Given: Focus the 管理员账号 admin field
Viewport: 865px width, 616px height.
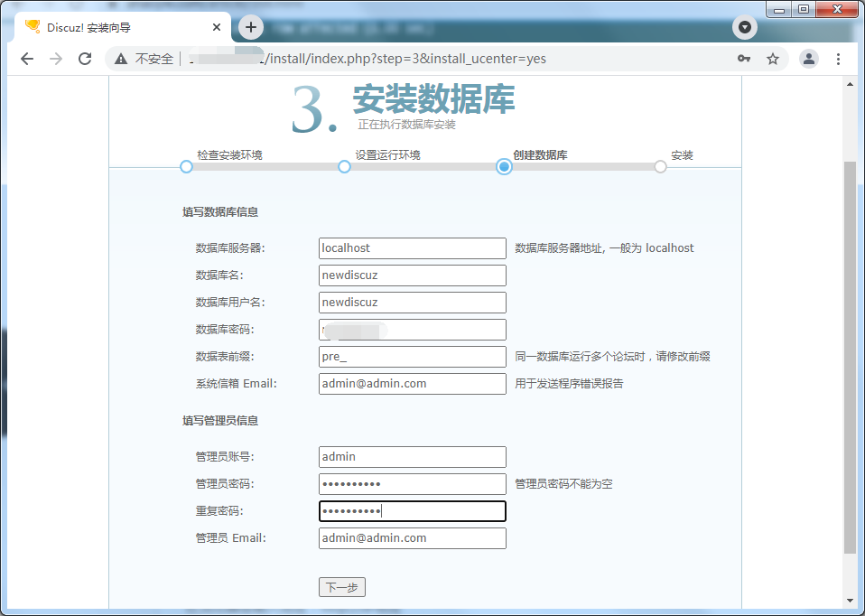Looking at the screenshot, I should [413, 457].
